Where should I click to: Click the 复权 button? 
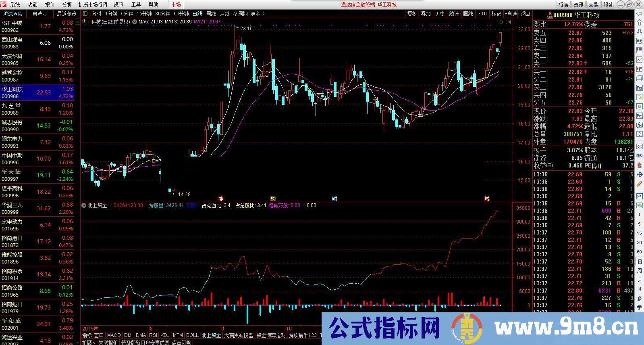[x=412, y=14]
